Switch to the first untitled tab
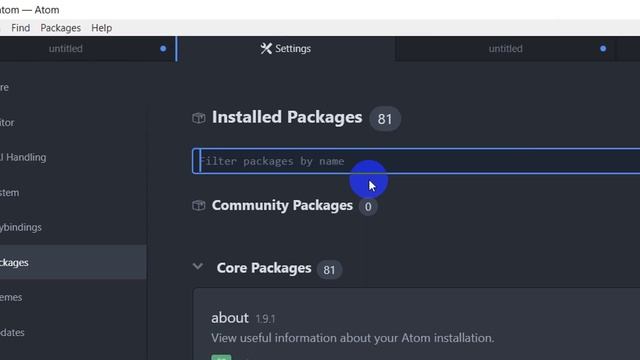 (65, 49)
